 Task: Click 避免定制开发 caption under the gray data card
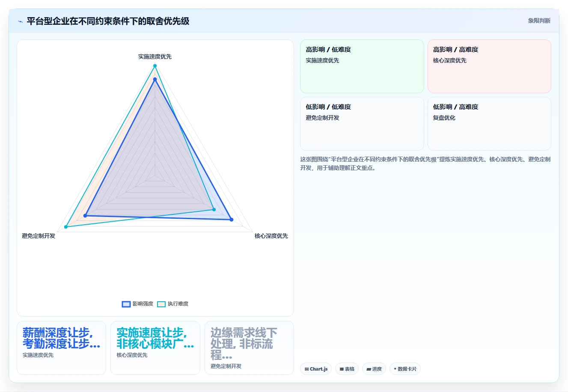(x=226, y=366)
